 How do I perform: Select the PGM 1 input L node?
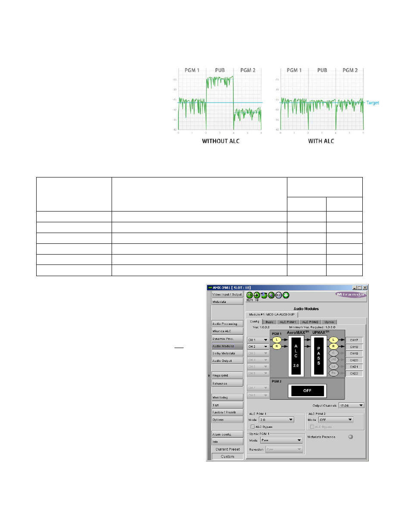(x=277, y=340)
